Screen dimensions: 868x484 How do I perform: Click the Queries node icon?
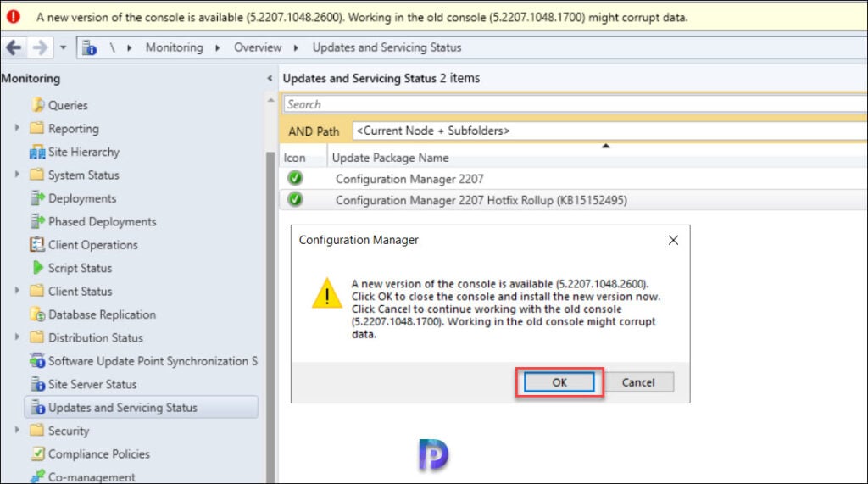(x=37, y=104)
